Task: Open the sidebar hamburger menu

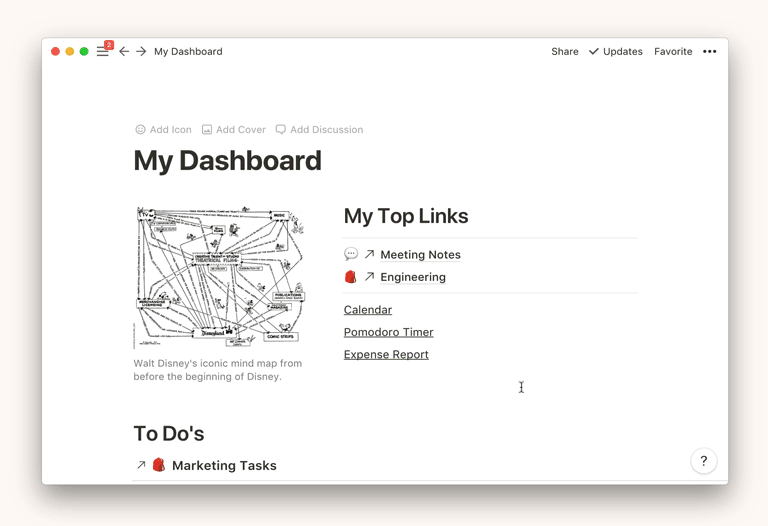Action: click(x=102, y=51)
